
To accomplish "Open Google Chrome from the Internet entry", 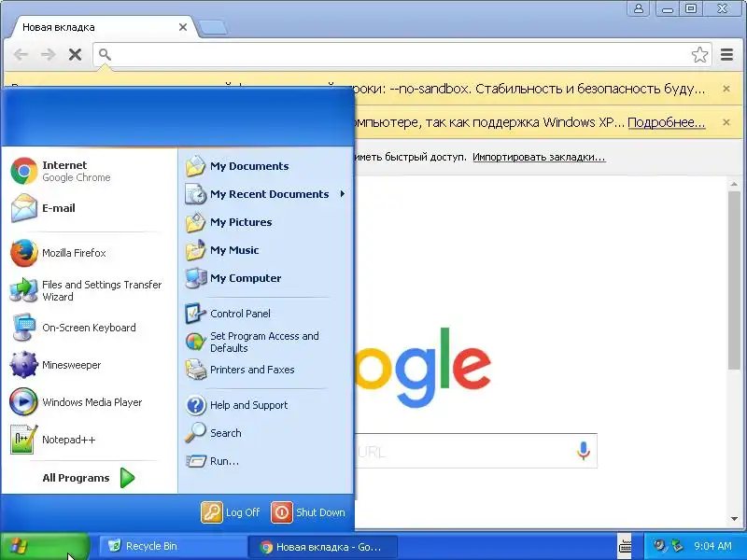I will (x=89, y=171).
